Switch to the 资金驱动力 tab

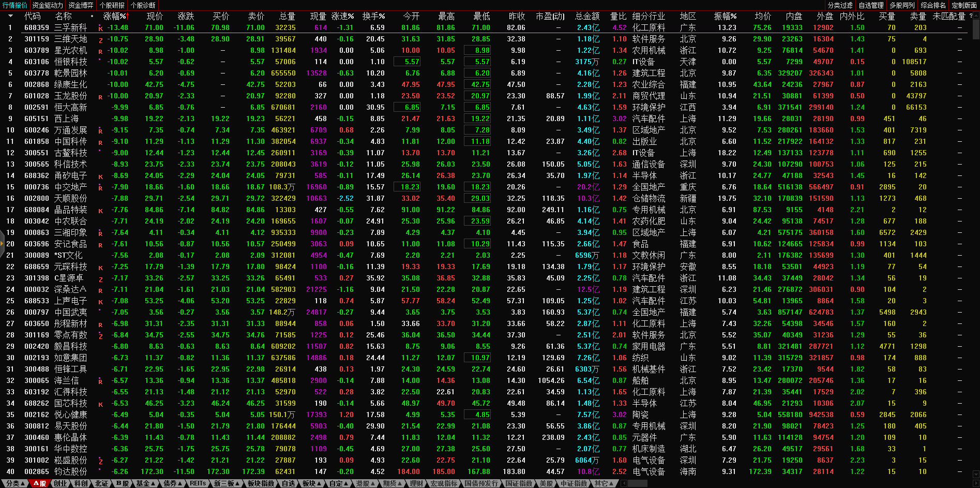pos(48,5)
